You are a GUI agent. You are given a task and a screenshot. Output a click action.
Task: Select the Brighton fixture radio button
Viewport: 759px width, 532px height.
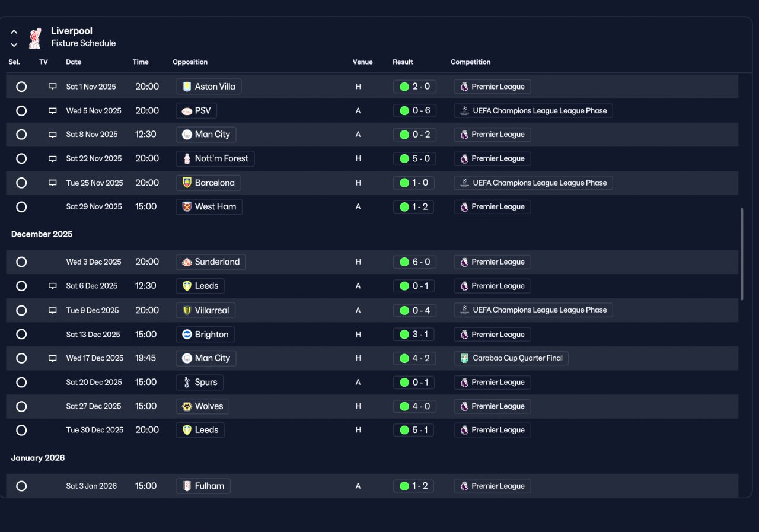tap(21, 335)
